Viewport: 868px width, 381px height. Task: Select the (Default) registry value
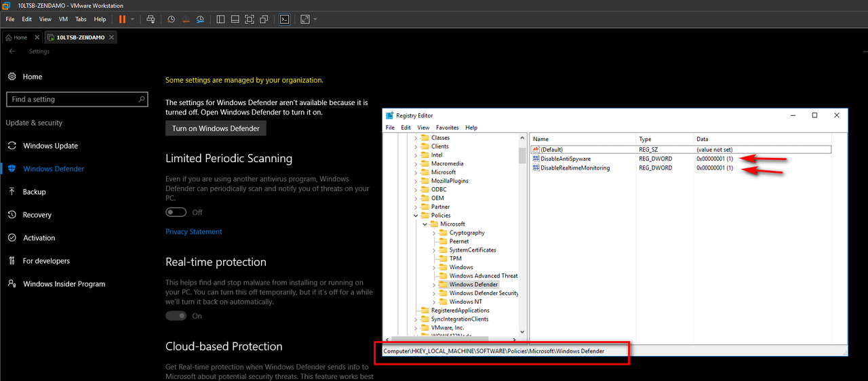tap(551, 149)
